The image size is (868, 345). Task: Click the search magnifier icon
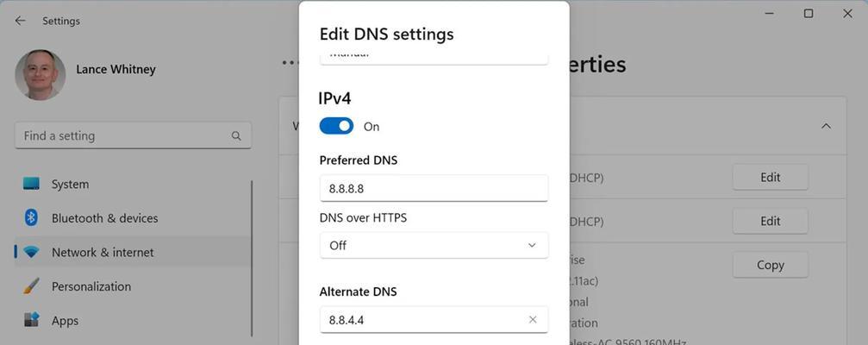coord(236,135)
